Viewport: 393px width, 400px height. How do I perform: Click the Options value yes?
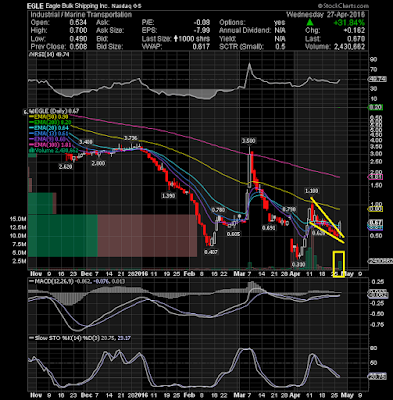(x=279, y=22)
